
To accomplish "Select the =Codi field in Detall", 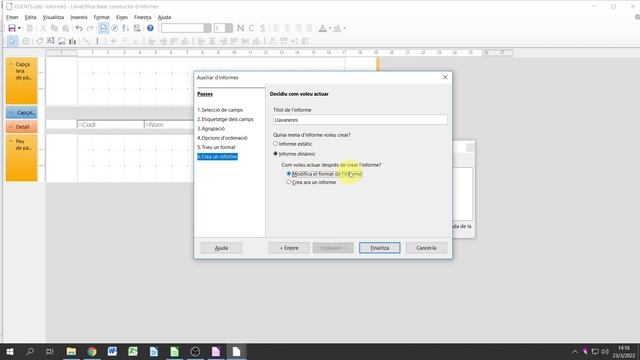I will [110, 124].
